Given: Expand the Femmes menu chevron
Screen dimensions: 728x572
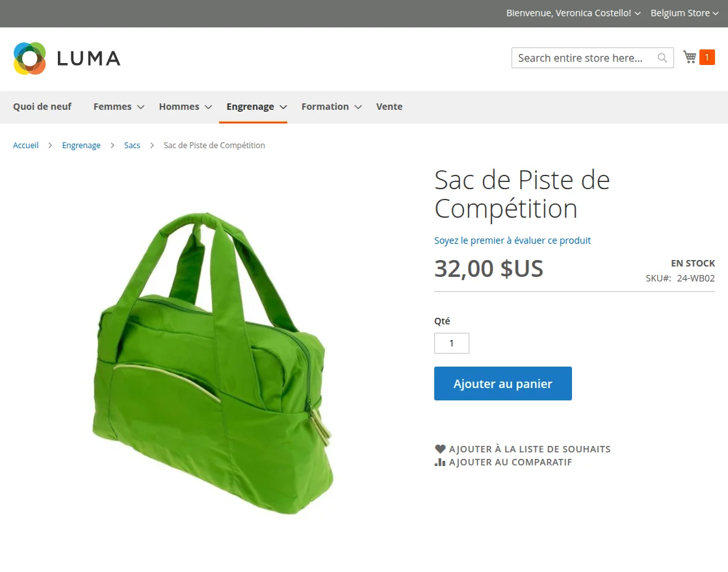Looking at the screenshot, I should 140,107.
